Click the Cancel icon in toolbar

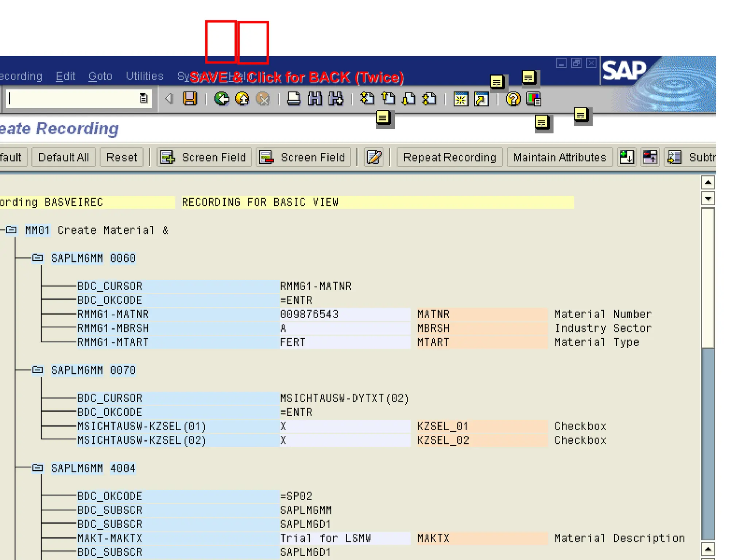(x=263, y=99)
